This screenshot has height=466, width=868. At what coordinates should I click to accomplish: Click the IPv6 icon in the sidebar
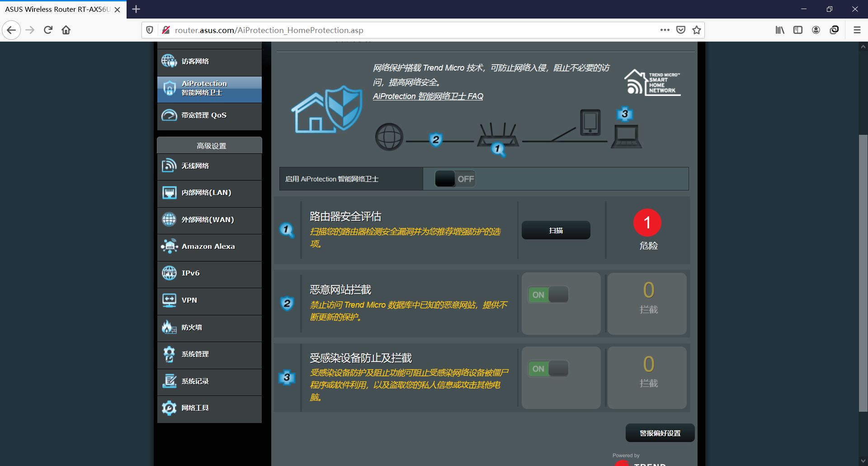point(169,273)
